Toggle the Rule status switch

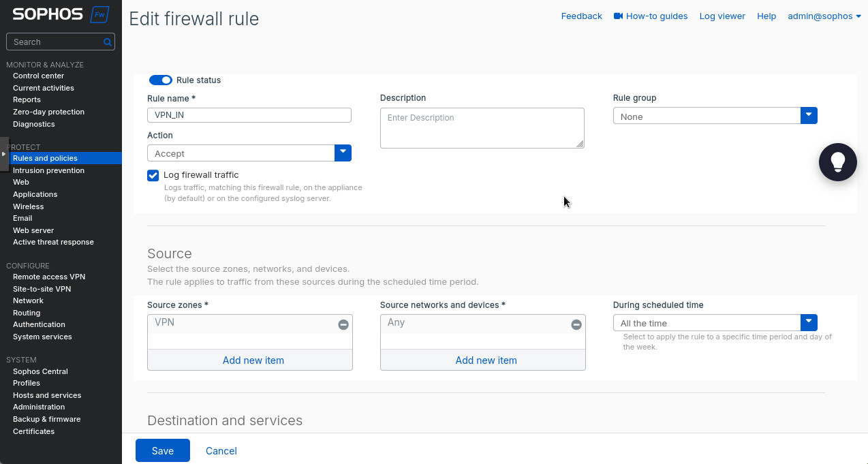click(161, 80)
